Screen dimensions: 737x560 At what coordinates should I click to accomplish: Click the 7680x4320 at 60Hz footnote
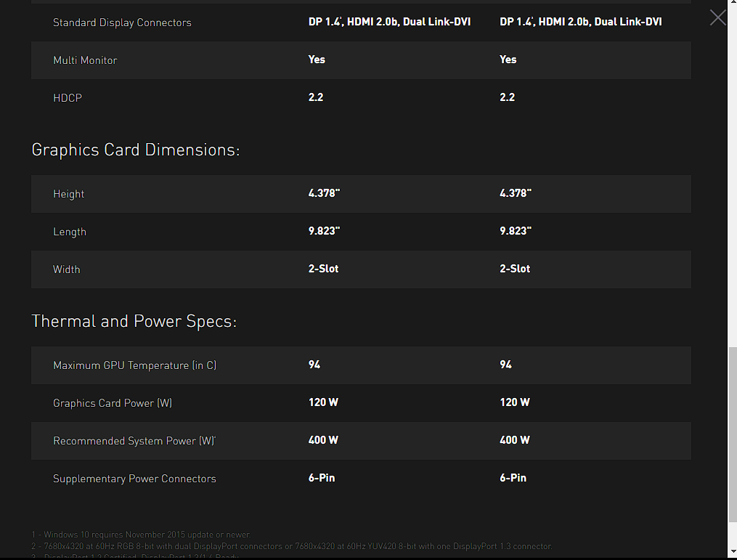pos(292,546)
